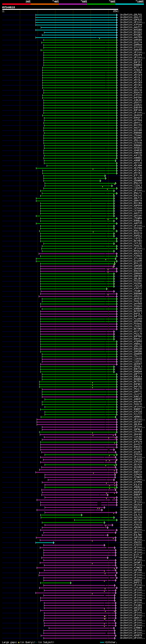The width and height of the screenshot is (146, 644).
Task: Select label UniRef100_B3L5W0
Action: [131, 535]
